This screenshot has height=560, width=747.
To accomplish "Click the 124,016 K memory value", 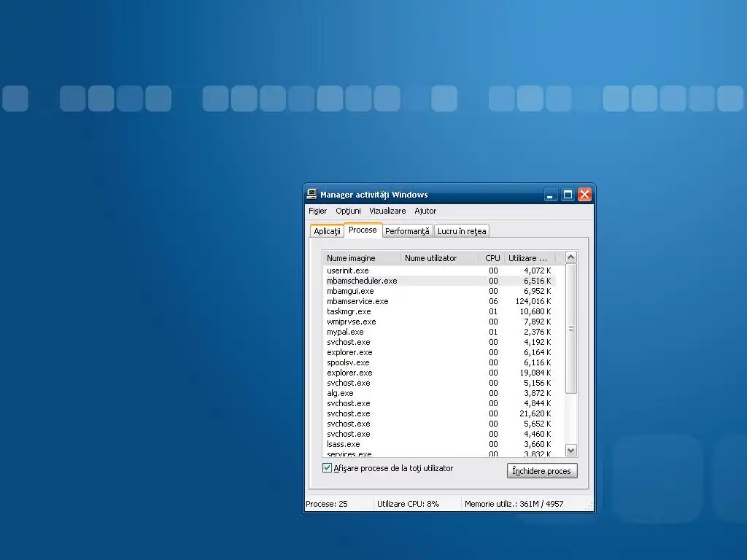I will point(533,301).
